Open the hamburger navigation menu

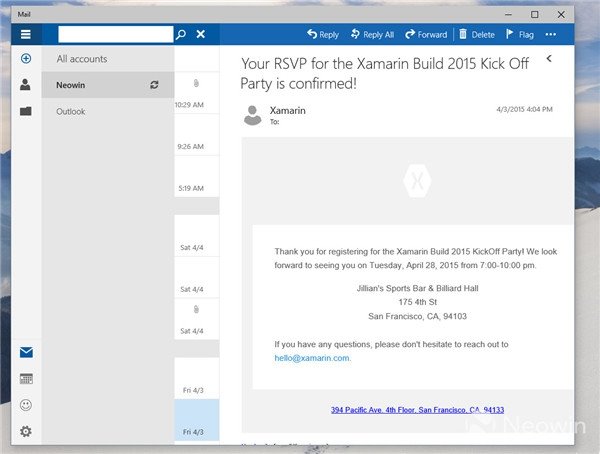point(26,34)
